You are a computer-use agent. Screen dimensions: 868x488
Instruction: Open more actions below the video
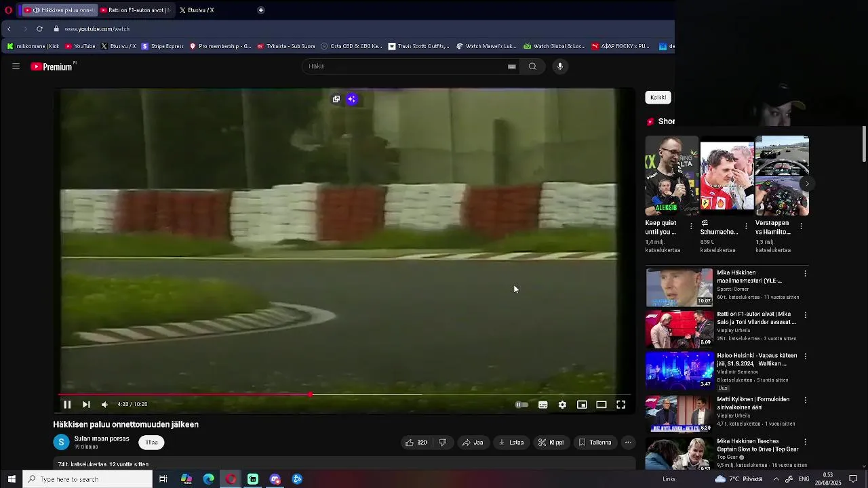pos(629,443)
